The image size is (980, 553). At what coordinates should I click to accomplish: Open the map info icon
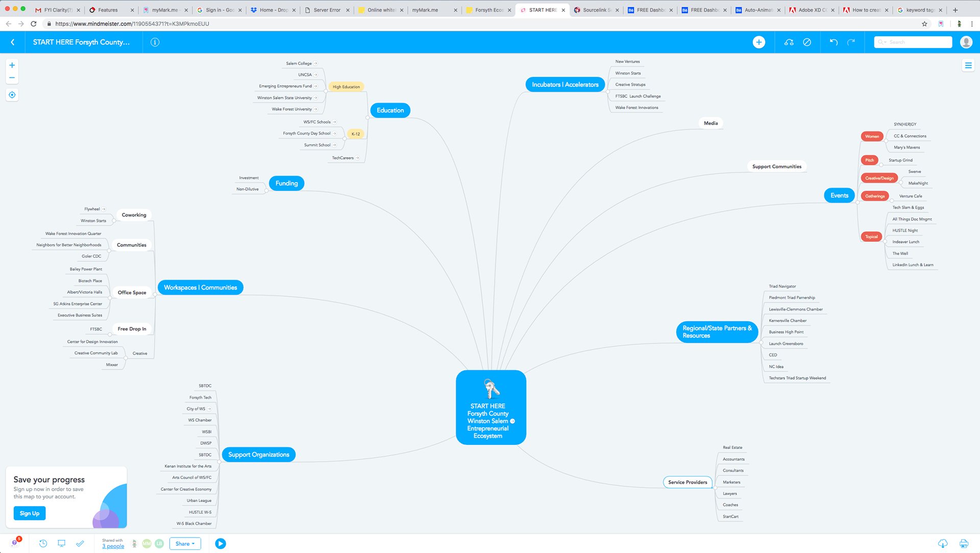(x=155, y=42)
